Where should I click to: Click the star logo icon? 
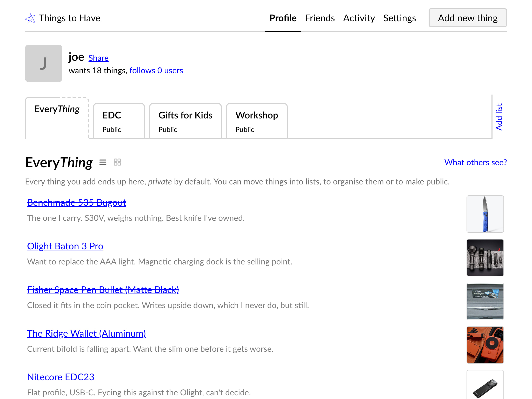31,18
